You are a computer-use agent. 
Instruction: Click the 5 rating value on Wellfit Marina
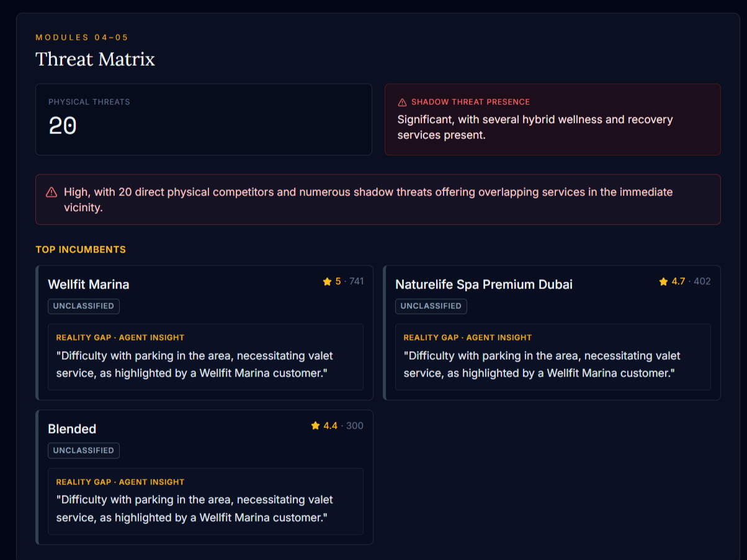point(338,282)
